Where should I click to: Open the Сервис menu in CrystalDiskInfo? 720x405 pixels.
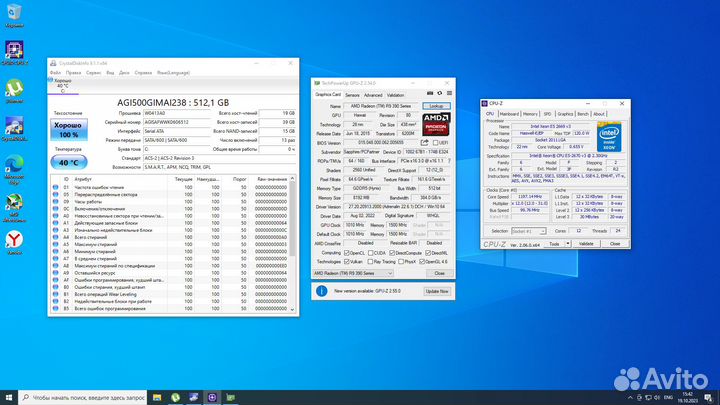click(x=93, y=73)
